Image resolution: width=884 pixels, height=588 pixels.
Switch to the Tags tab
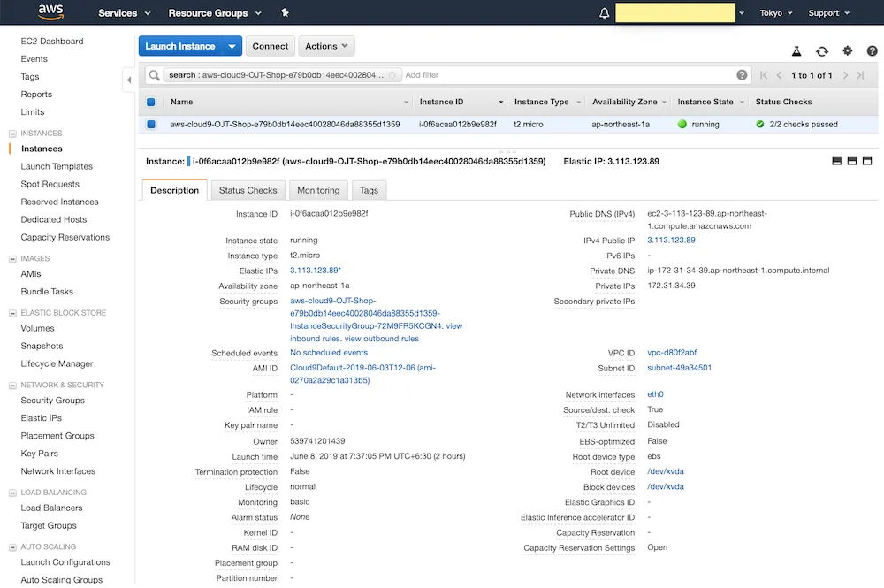tap(369, 190)
